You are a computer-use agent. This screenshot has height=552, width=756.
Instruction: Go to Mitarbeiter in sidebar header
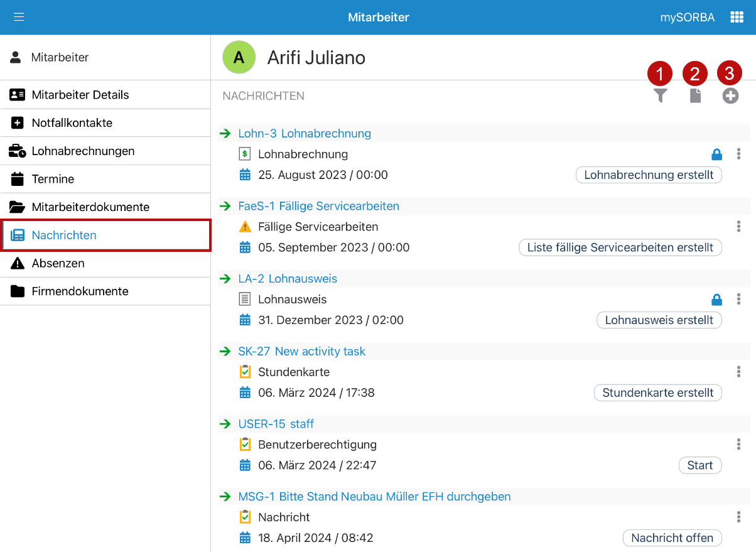105,57
